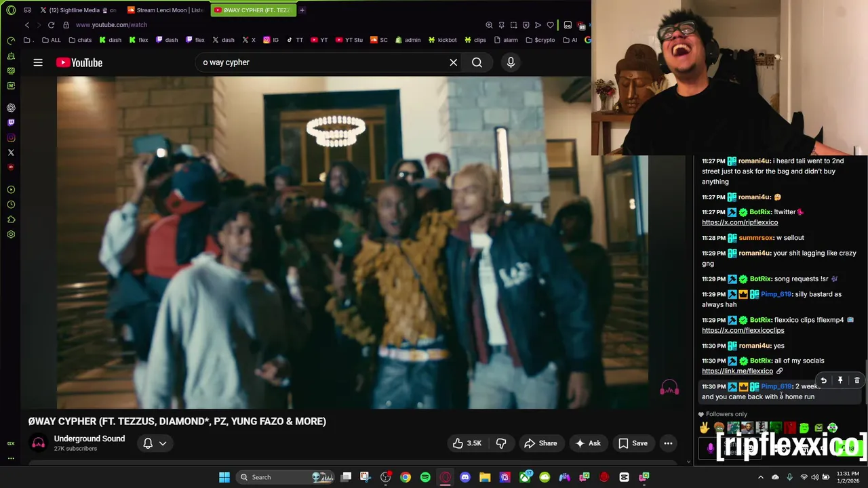Delete the Pimp_619 chat message
Screen dimensions: 868x488
click(x=856, y=380)
